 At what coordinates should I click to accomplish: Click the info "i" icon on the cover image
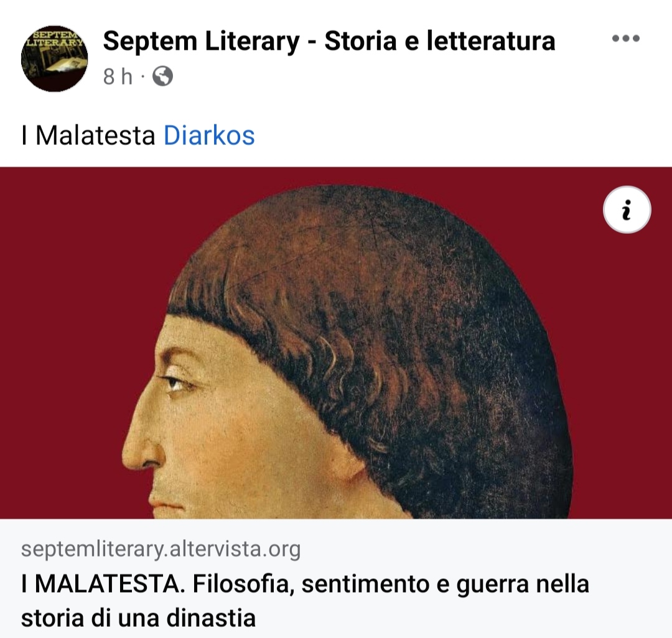[x=627, y=210]
